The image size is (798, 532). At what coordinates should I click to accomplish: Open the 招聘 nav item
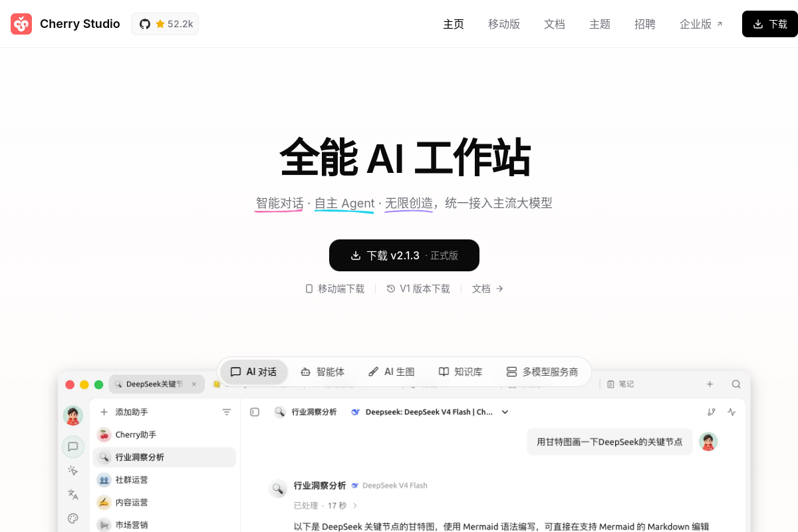[645, 24]
